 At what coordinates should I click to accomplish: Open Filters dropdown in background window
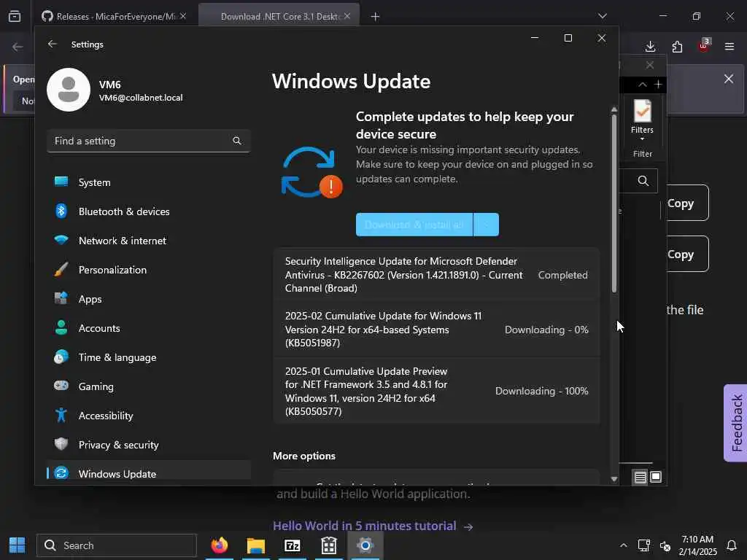point(642,120)
